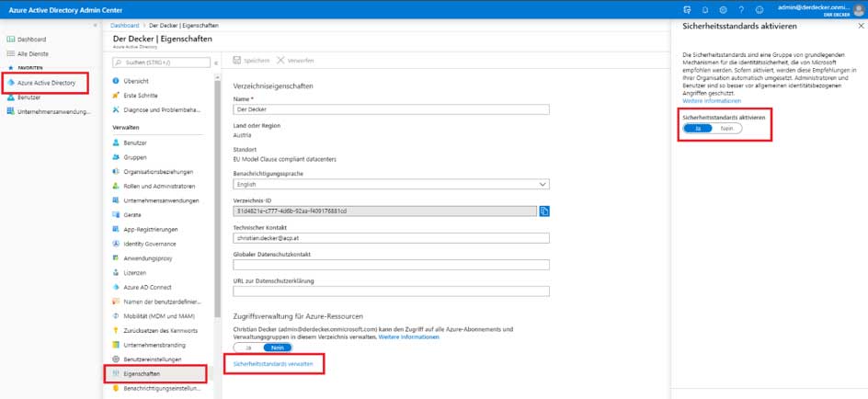Set Zugriffsverwaltung toggle to Ja
The height and width of the screenshot is (399, 868).
click(x=248, y=348)
